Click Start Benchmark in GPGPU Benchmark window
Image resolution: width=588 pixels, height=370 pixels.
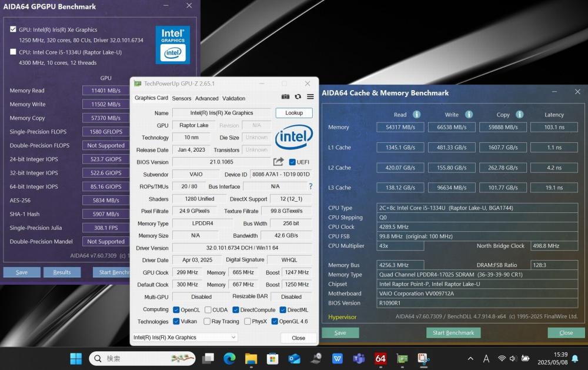[x=111, y=272]
